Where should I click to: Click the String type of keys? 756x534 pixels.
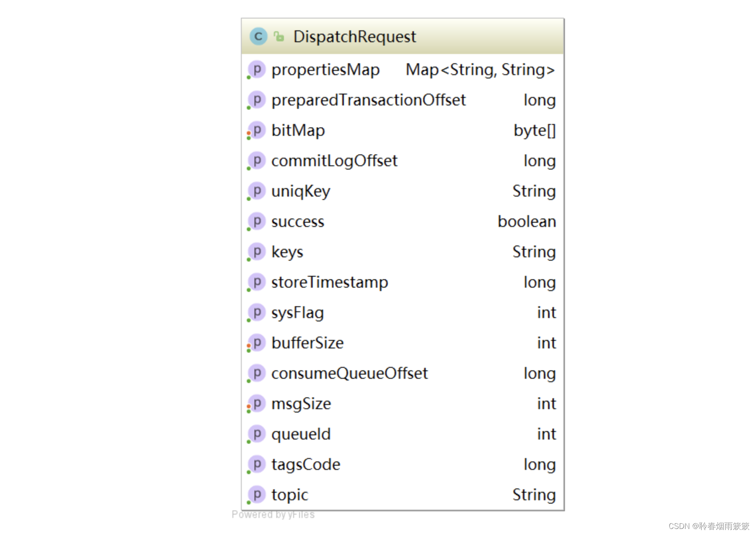534,252
